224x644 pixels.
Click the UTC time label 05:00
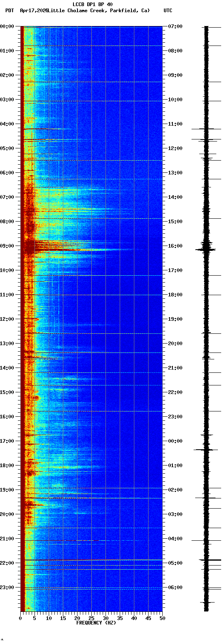coord(175,563)
